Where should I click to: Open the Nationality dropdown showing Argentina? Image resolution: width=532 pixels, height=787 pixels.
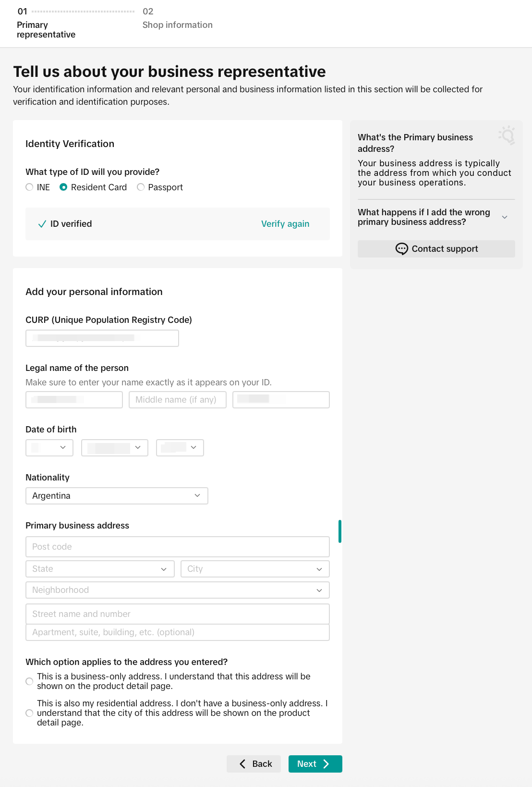[x=117, y=496]
